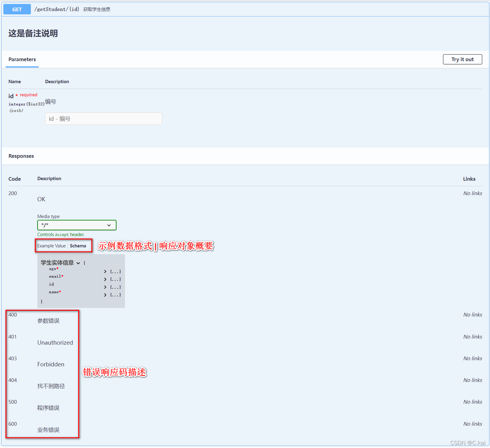
Task: Click the Links column header
Action: (x=469, y=179)
